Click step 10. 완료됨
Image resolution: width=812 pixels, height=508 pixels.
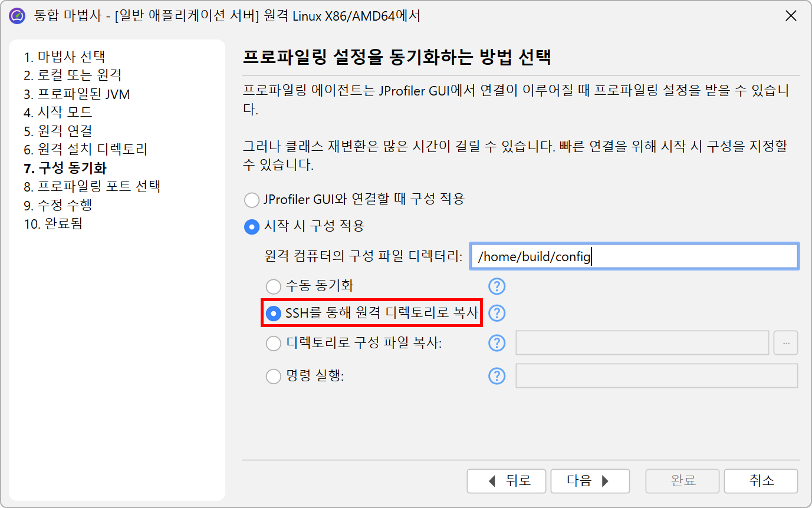[x=53, y=224]
